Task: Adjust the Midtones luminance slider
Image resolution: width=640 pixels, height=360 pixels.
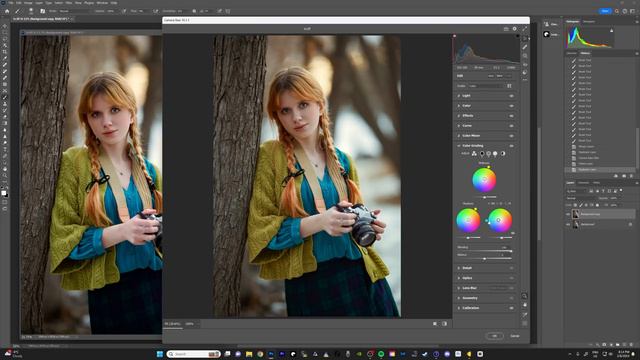Action: pyautogui.click(x=484, y=197)
